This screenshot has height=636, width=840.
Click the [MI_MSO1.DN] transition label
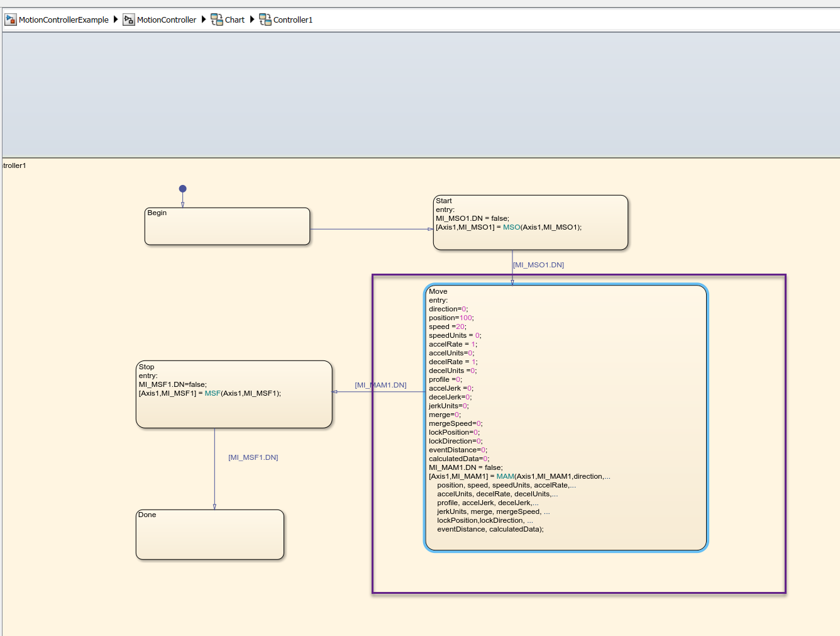pos(539,265)
